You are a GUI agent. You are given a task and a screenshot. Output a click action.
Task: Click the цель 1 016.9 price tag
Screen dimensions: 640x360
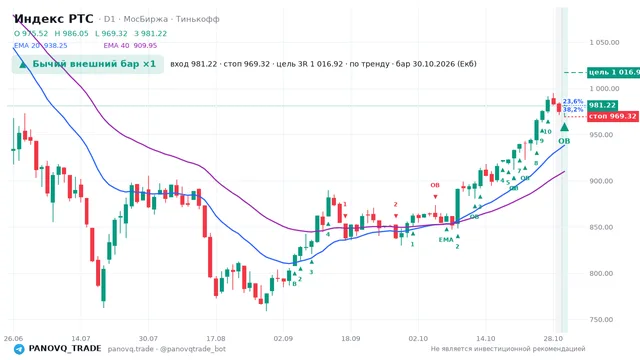tap(613, 73)
